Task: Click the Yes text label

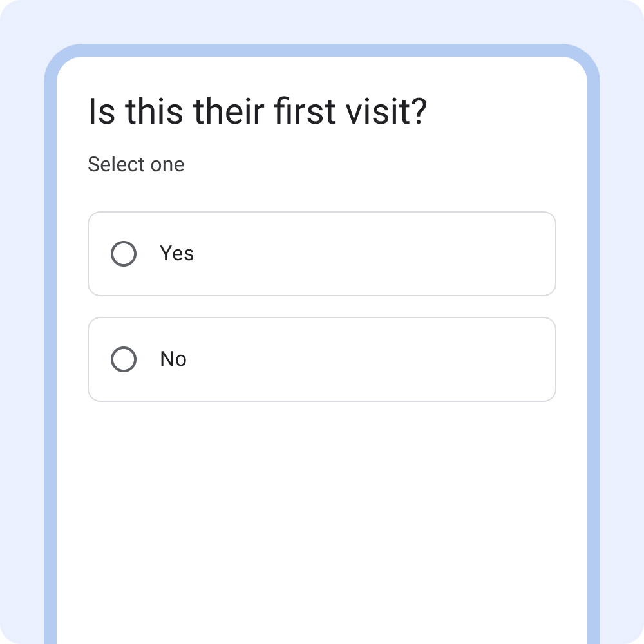Action: (176, 253)
